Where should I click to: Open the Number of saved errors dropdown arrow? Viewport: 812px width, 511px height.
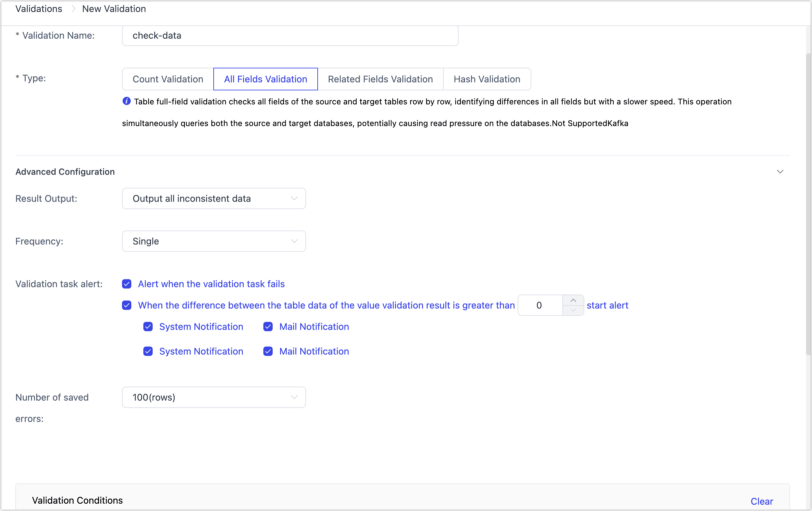point(294,397)
